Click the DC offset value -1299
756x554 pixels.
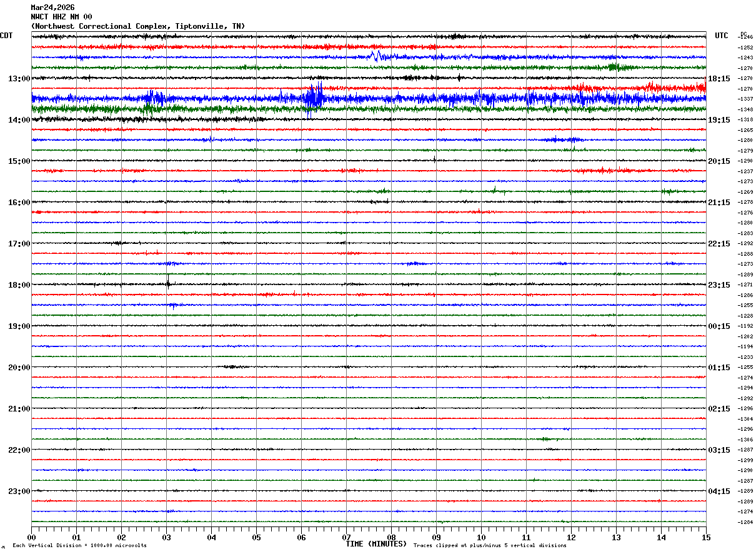[745, 460]
